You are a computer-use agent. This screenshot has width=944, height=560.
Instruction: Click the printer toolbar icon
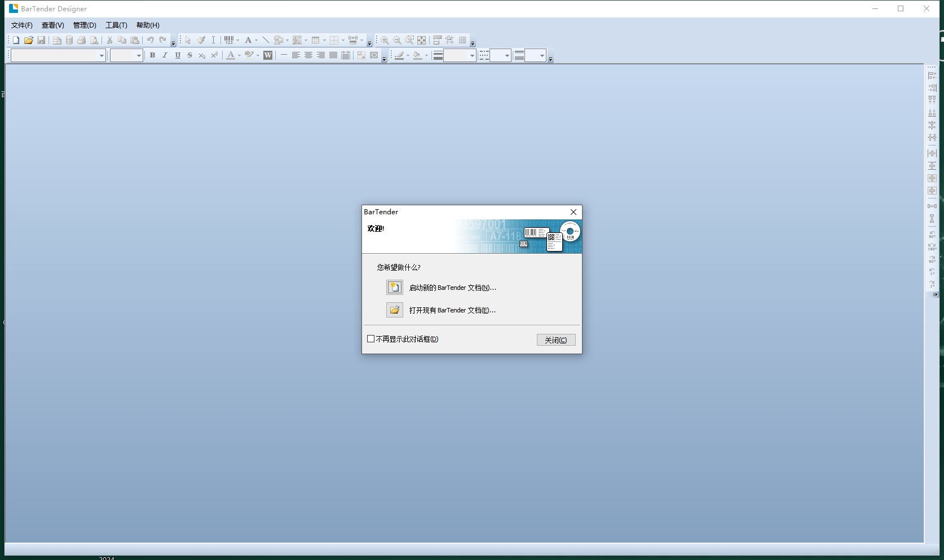[x=82, y=40]
